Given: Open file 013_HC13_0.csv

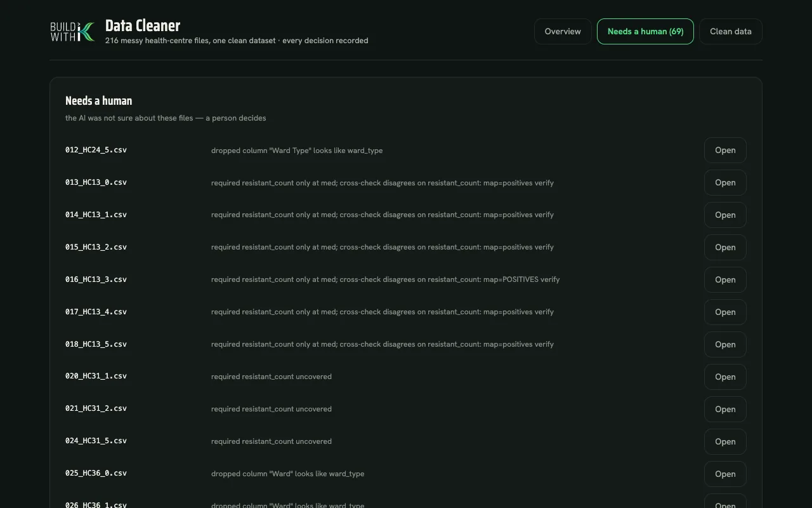Looking at the screenshot, I should (x=725, y=183).
